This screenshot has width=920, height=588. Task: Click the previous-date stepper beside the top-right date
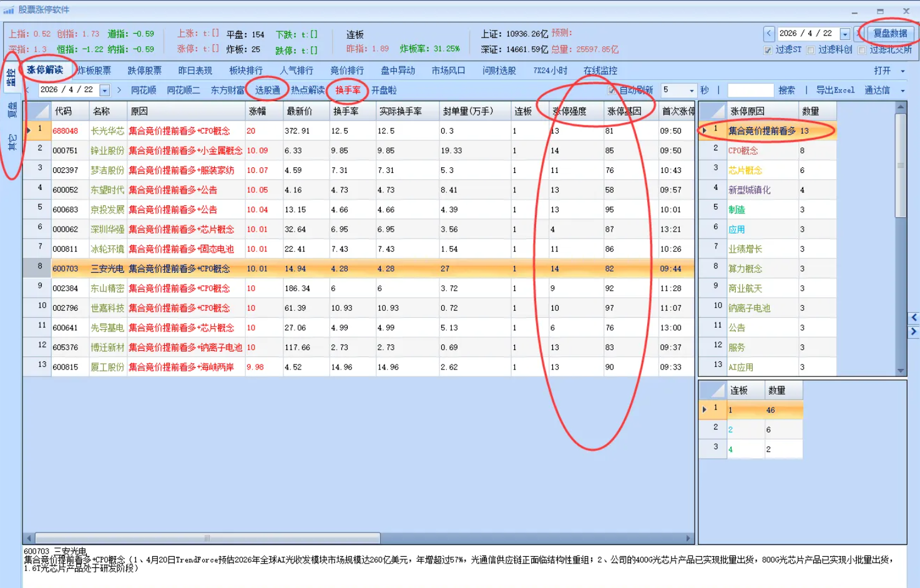point(769,33)
